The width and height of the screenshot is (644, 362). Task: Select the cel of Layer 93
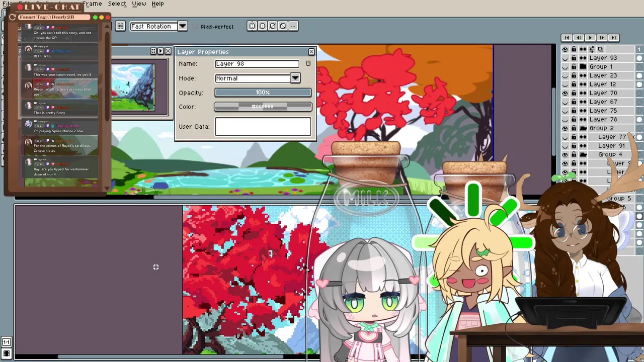coord(639,58)
